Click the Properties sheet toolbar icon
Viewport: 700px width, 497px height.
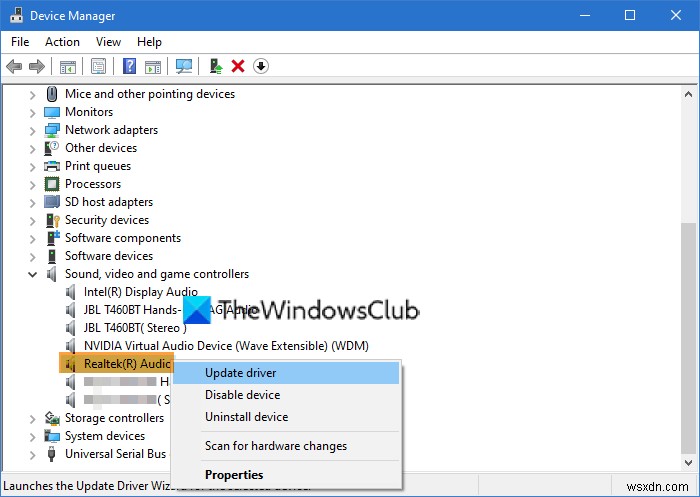coord(98,67)
